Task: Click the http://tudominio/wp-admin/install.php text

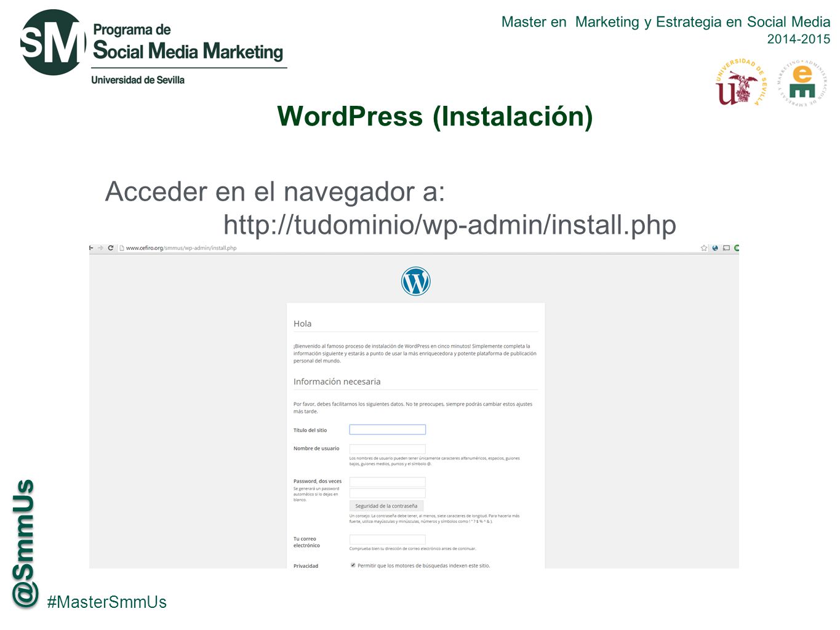Action: 450,225
